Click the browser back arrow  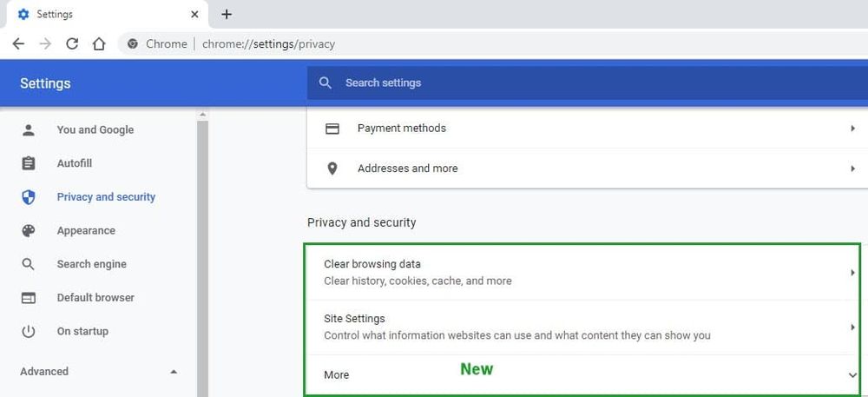pos(18,44)
